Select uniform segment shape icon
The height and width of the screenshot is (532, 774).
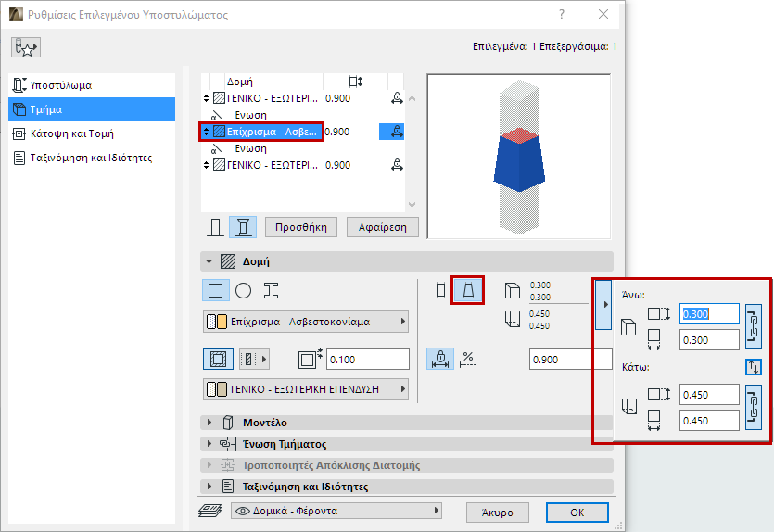pos(441,290)
